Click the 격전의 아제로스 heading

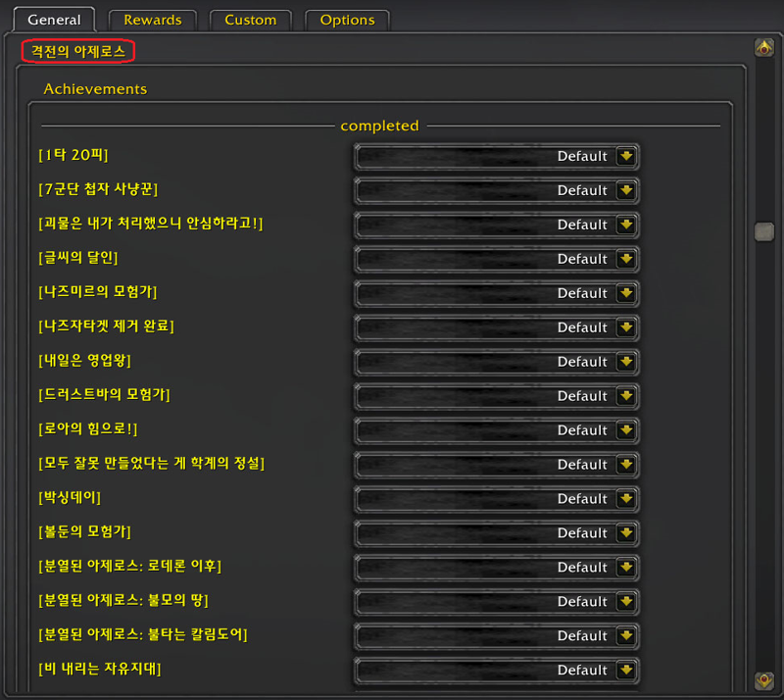click(x=78, y=51)
